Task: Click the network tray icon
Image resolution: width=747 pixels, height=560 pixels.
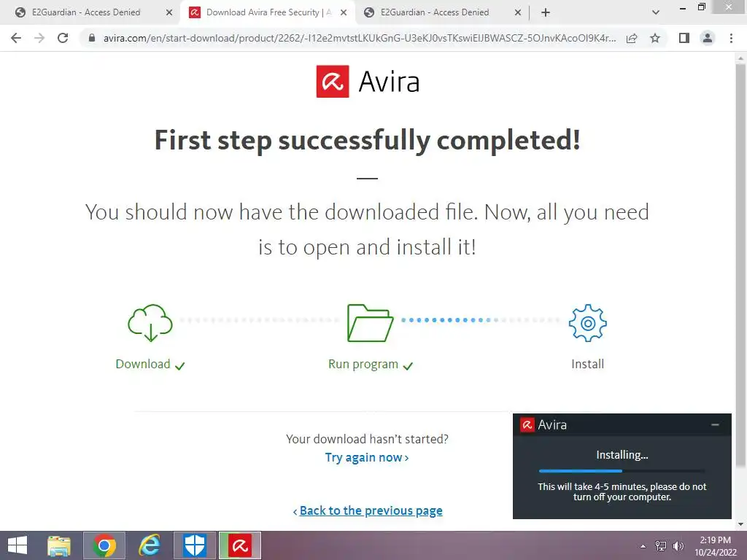Action: (661, 546)
